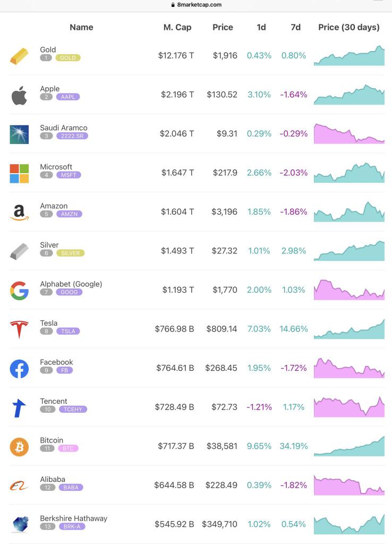Click the Gold bar icon
The width and height of the screenshot is (392, 544).
(x=19, y=56)
